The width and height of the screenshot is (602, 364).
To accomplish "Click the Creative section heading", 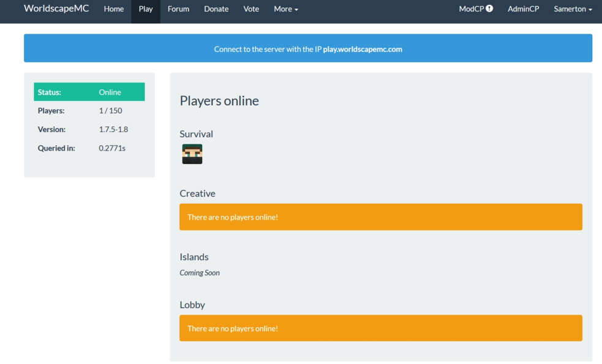I will click(197, 193).
